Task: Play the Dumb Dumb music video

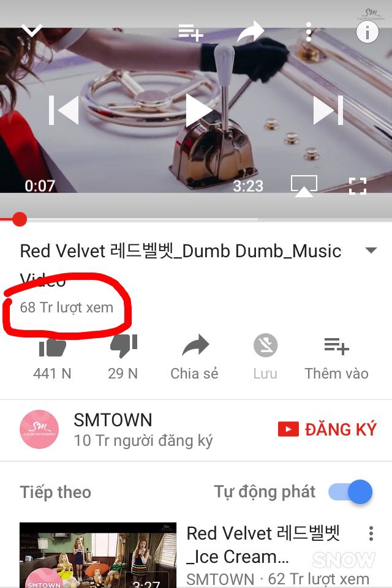Action: (199, 110)
